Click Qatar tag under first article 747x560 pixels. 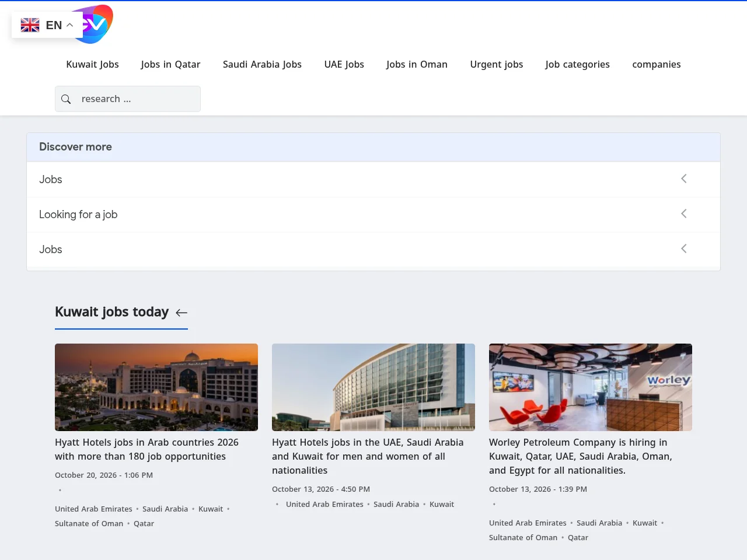(144, 524)
